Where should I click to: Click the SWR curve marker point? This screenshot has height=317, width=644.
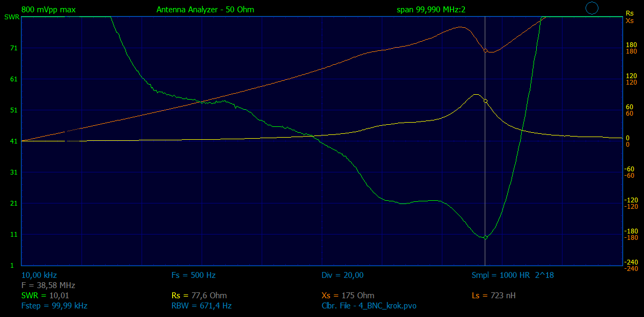pyautogui.click(x=485, y=237)
